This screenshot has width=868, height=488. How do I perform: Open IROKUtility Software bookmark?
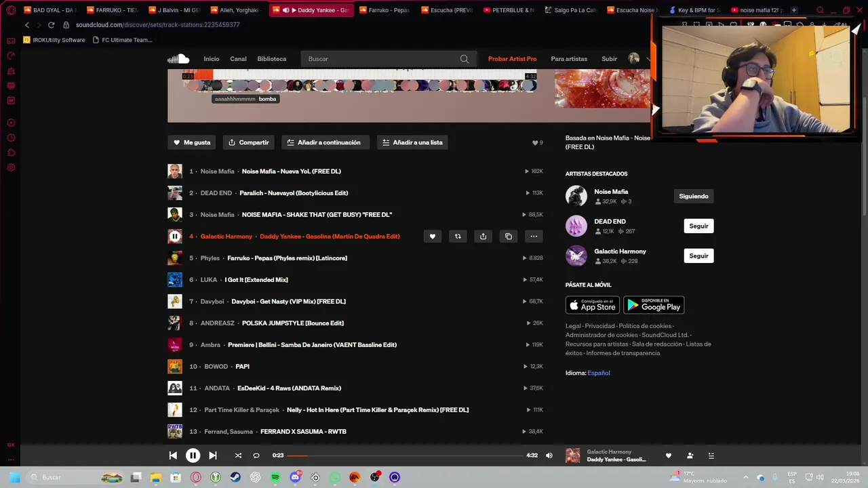(54, 40)
